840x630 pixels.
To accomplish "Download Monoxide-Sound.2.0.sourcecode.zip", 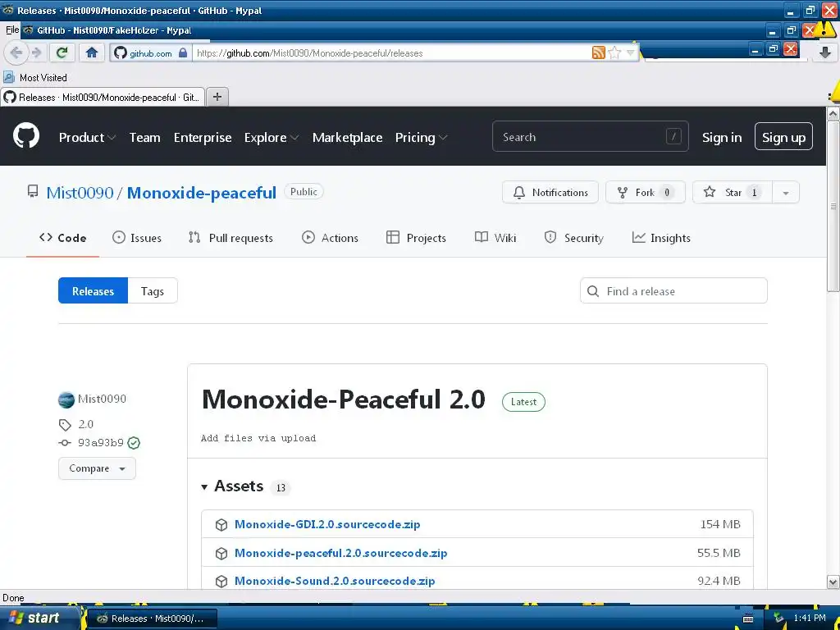I will pos(335,581).
